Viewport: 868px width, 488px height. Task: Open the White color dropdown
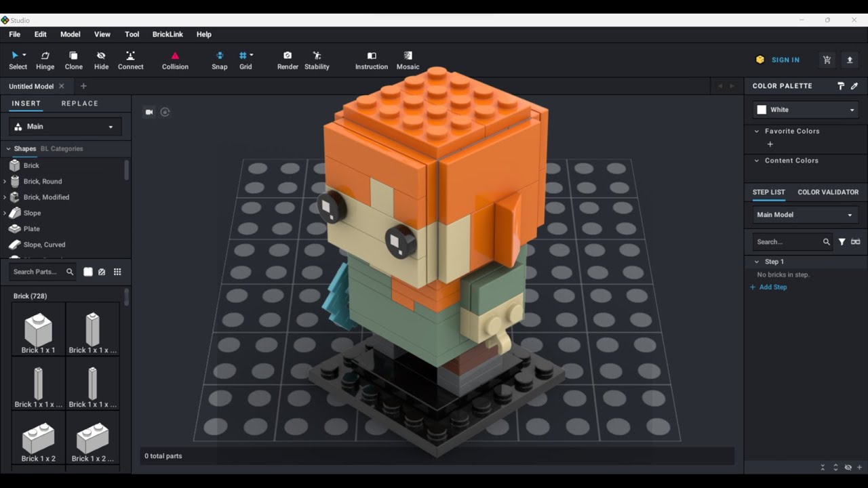[x=806, y=110]
